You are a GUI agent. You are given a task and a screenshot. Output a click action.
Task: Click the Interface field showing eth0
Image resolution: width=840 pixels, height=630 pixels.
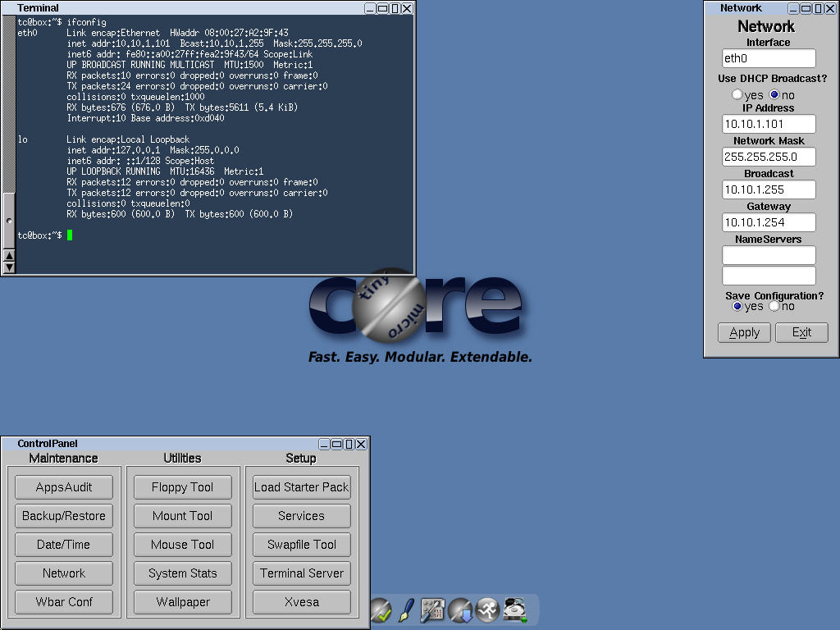pyautogui.click(x=769, y=58)
